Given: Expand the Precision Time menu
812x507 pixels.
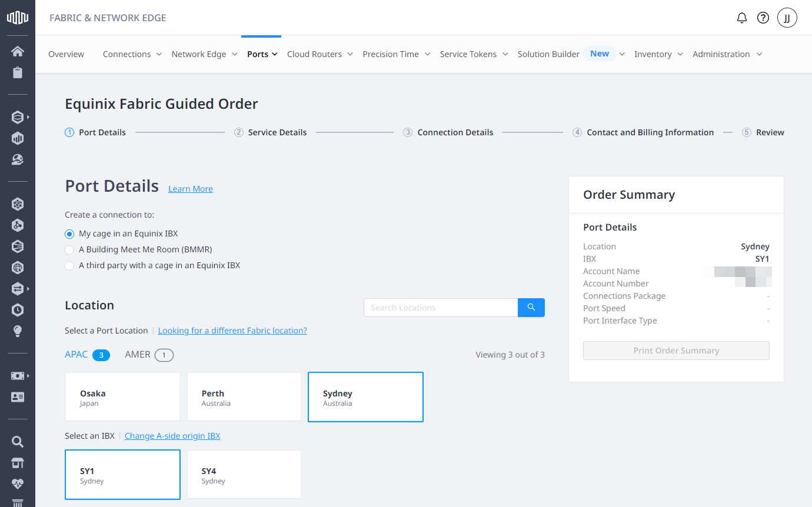Looking at the screenshot, I should tap(397, 54).
